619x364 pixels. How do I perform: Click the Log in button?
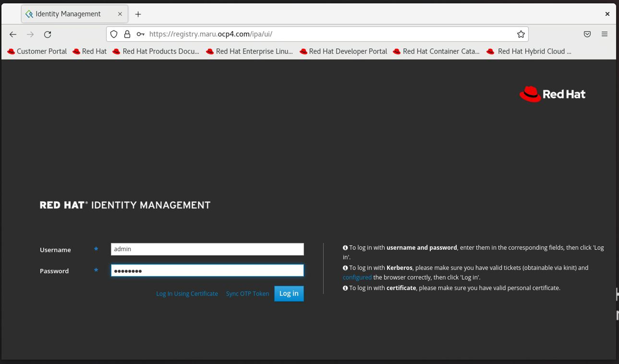coord(289,294)
